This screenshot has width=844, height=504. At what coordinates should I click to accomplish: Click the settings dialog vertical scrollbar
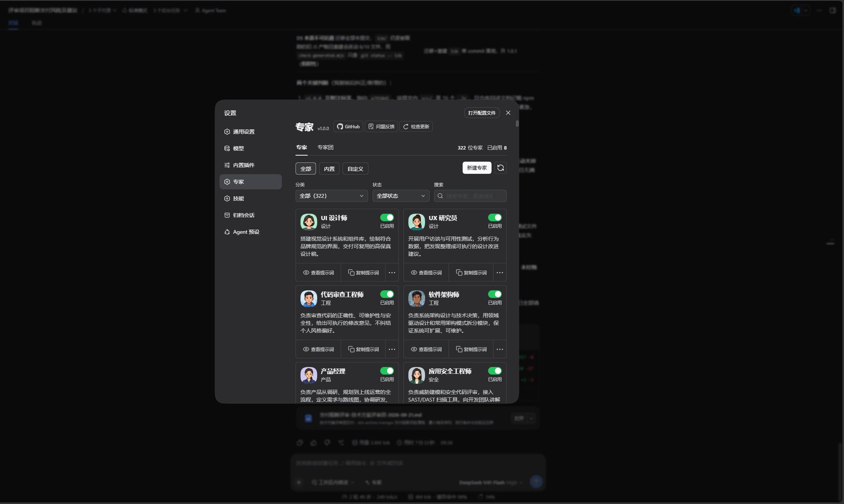point(517,124)
